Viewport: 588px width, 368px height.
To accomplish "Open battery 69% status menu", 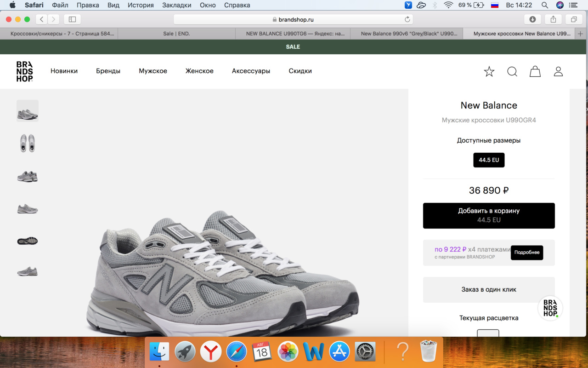I will [471, 5].
